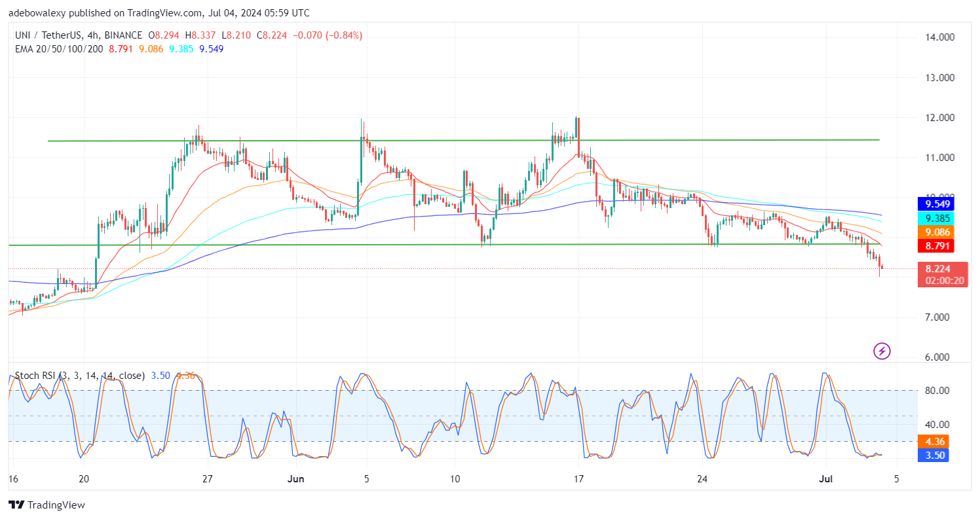Click the orange 9.086 EMA price tag

point(935,232)
